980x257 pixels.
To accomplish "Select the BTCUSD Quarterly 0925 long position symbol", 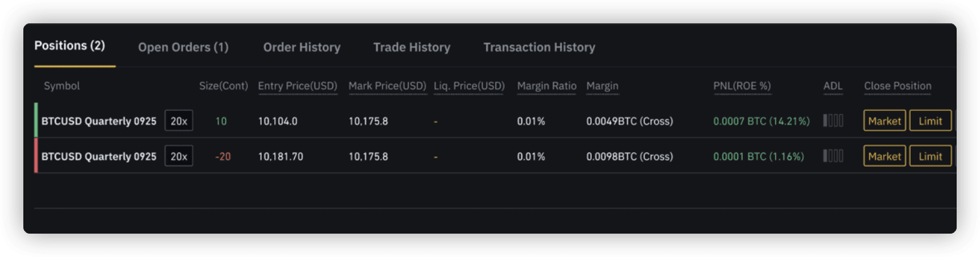I will pos(99,121).
